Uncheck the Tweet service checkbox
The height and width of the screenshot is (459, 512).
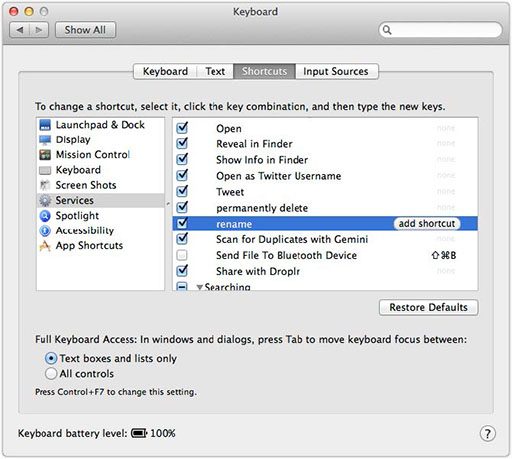pyautogui.click(x=182, y=191)
